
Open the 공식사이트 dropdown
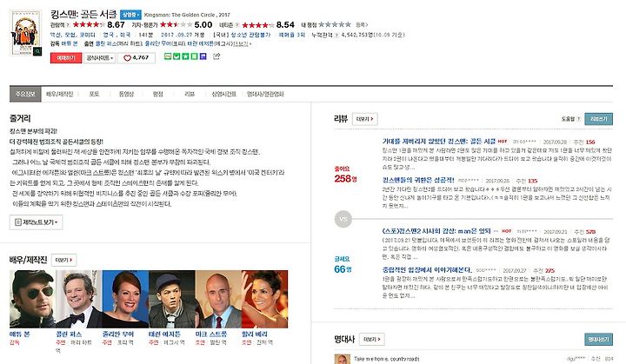[100, 58]
